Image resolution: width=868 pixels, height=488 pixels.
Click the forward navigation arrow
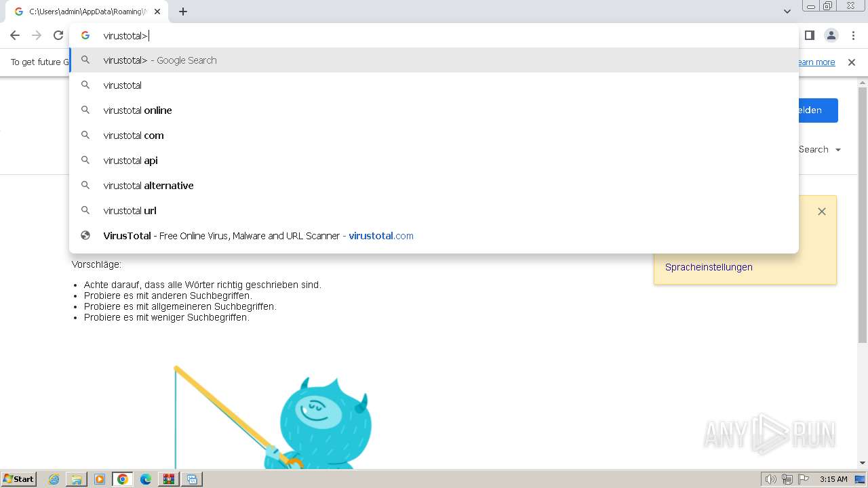[x=37, y=35]
